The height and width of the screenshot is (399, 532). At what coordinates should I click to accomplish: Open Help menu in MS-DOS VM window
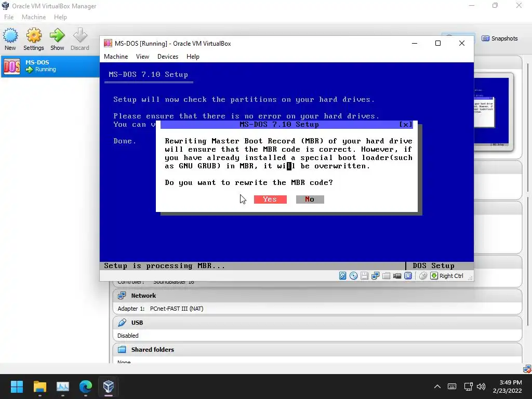coord(193,57)
